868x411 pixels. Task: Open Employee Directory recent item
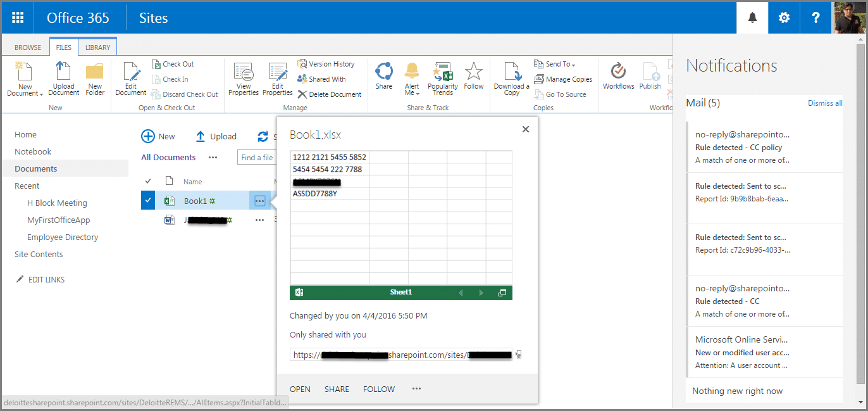coord(63,237)
